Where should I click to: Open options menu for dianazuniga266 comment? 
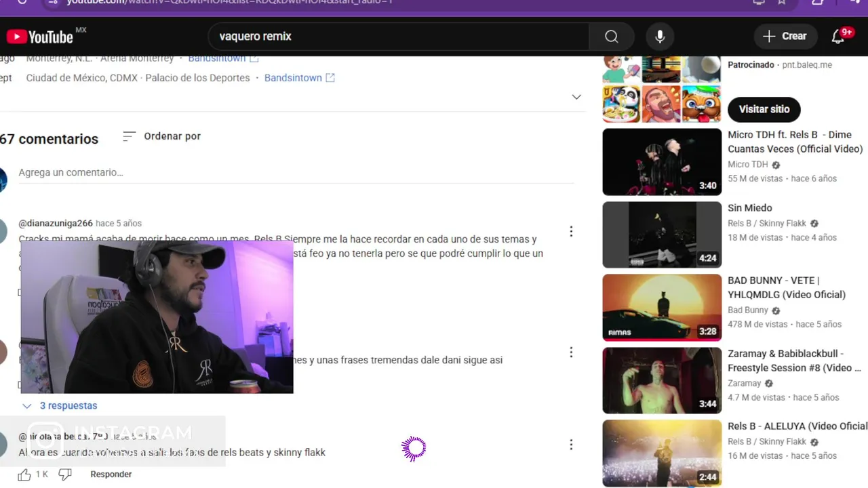point(571,232)
